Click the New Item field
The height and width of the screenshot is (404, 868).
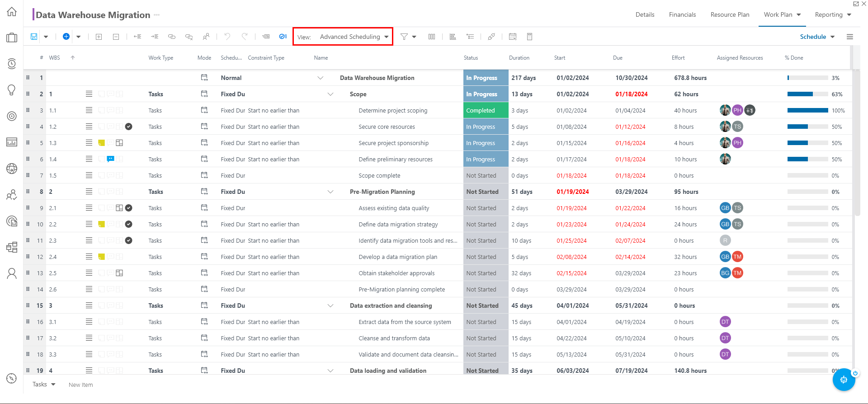81,385
